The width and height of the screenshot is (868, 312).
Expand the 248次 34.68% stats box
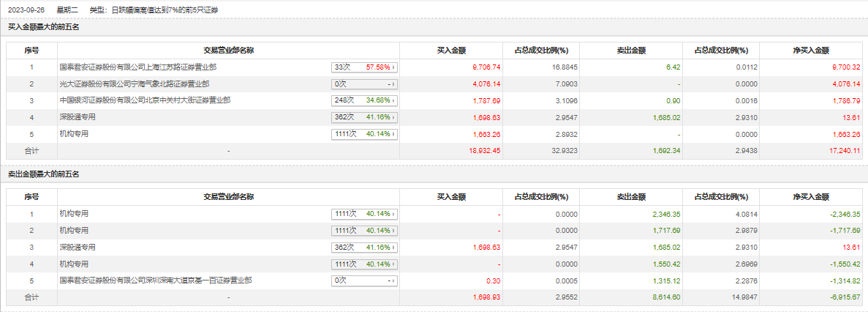(363, 100)
